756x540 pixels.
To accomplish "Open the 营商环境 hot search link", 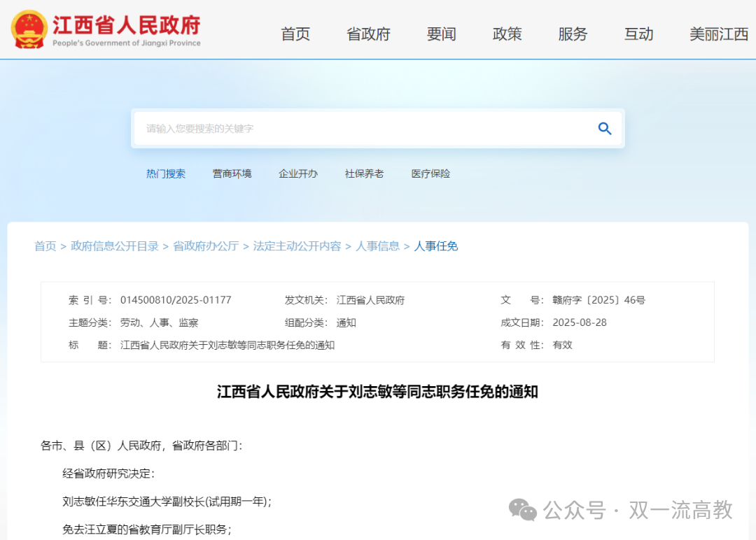I will coord(232,173).
